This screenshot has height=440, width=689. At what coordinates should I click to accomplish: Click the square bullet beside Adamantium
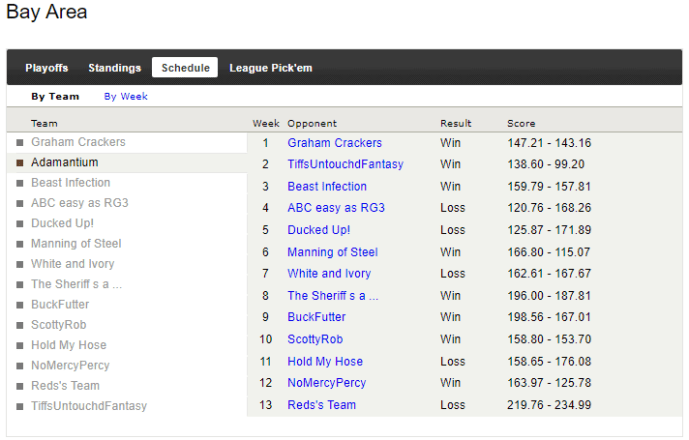(x=19, y=163)
